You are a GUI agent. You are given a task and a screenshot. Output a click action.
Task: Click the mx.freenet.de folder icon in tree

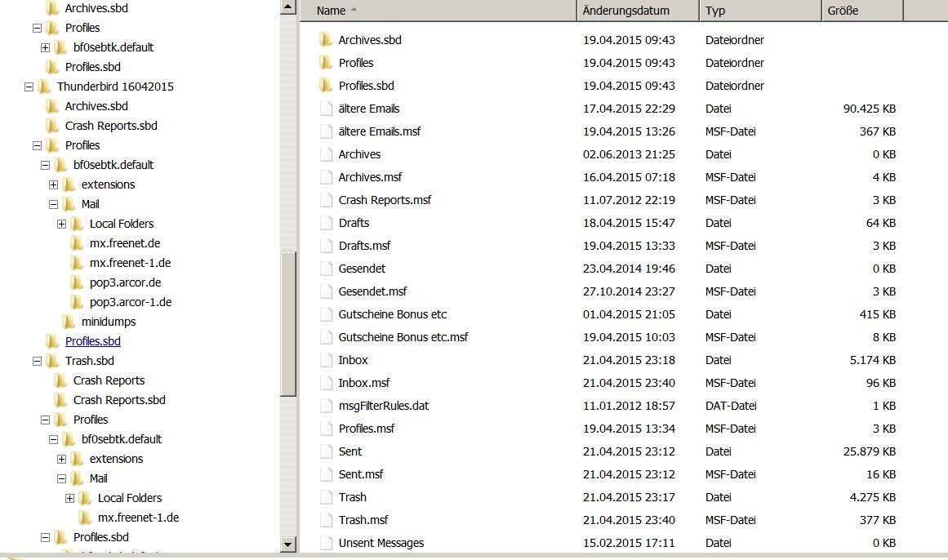pos(77,243)
